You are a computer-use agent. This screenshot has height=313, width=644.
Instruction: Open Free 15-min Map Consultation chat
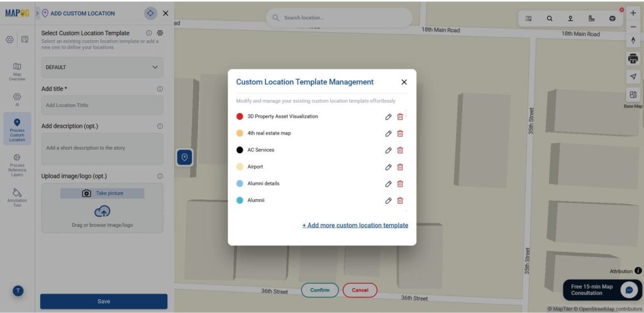point(602,290)
